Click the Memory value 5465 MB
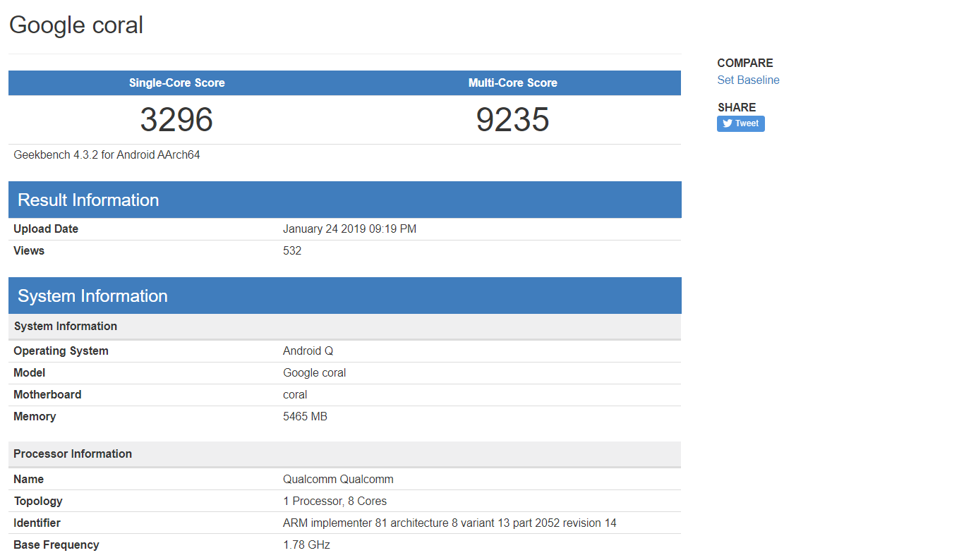Viewport: 971px width, 560px height. [x=305, y=417]
